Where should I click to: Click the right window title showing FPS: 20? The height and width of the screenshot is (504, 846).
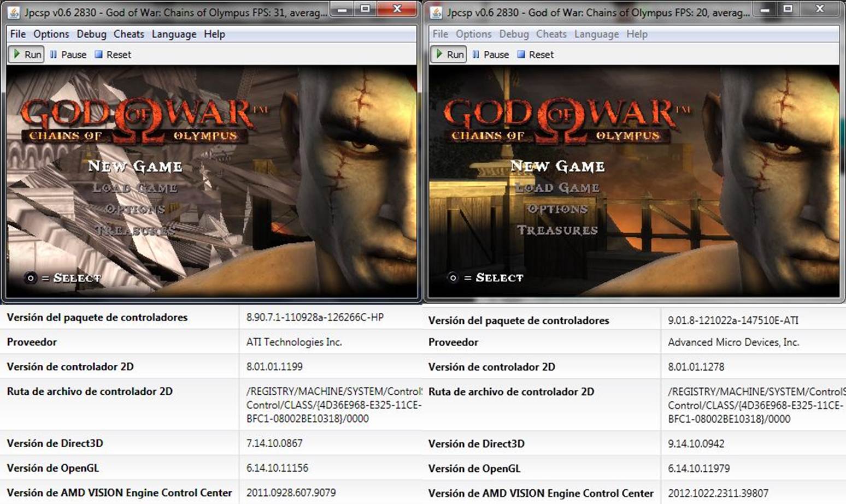pos(598,12)
